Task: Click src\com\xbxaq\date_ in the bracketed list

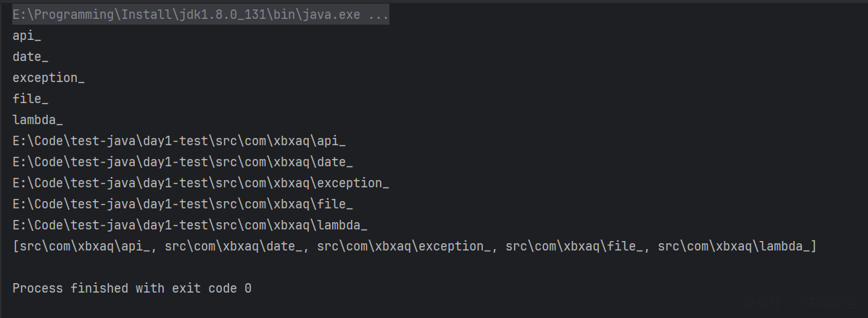Action: pos(233,247)
